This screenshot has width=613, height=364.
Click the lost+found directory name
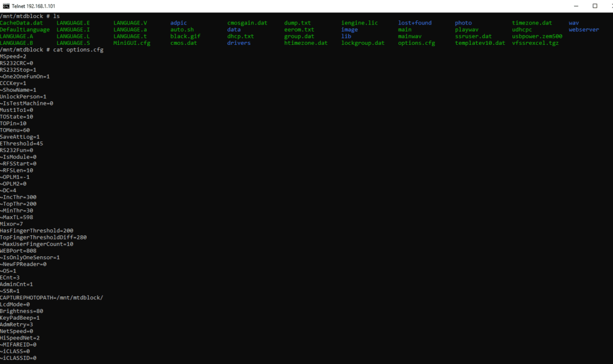point(414,23)
